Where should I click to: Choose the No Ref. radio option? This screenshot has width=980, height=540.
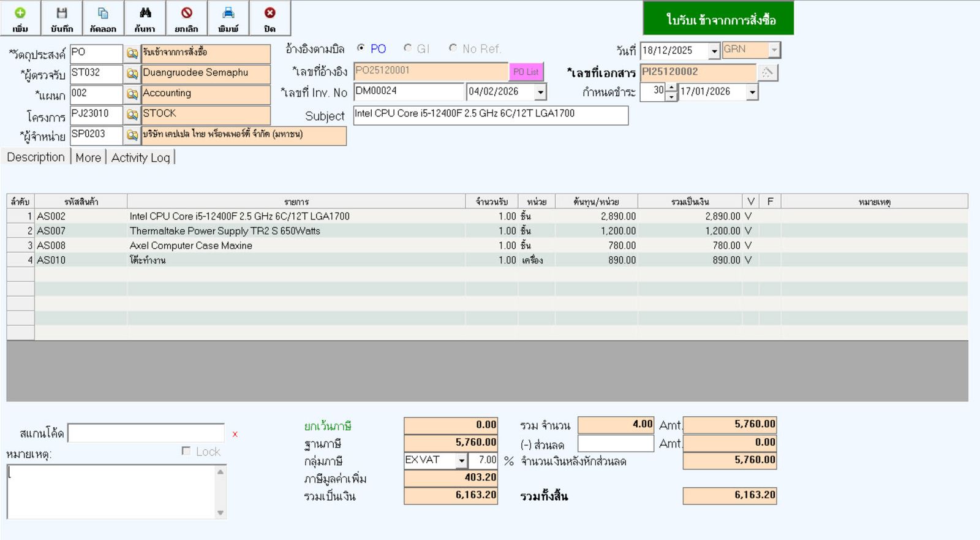pos(453,48)
